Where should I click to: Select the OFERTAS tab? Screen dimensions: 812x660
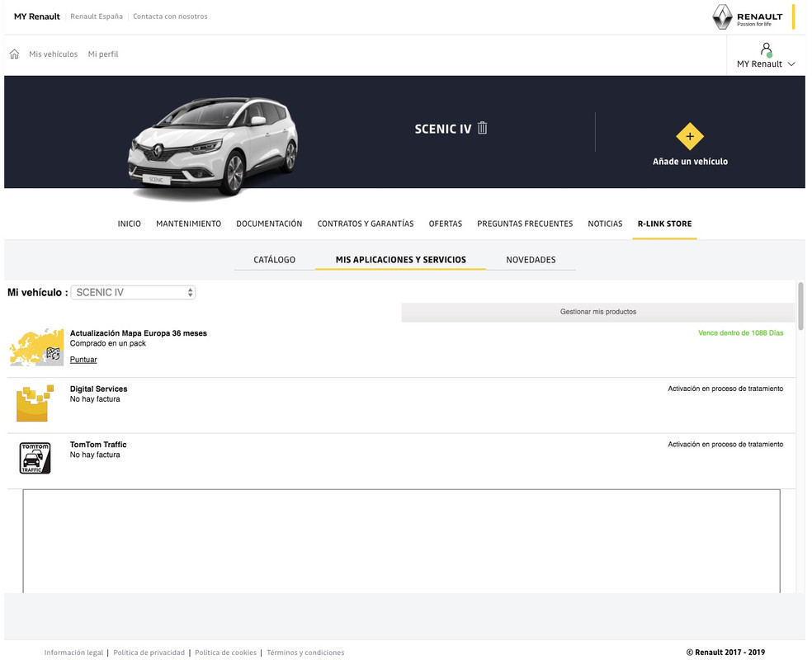pyautogui.click(x=446, y=224)
